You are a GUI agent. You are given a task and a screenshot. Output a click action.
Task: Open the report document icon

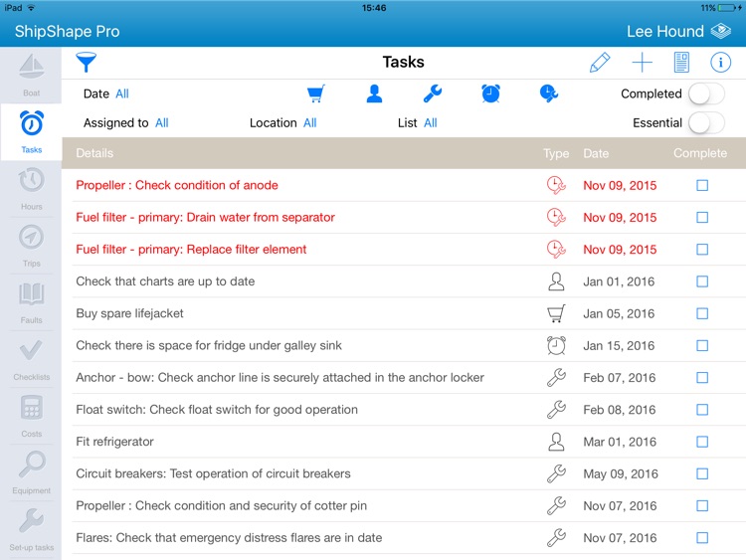pos(681,63)
